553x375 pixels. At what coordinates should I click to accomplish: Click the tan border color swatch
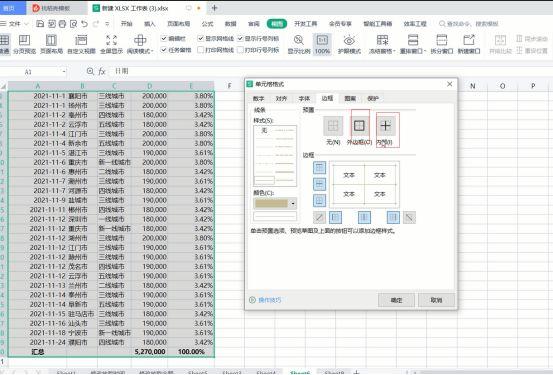272,204
